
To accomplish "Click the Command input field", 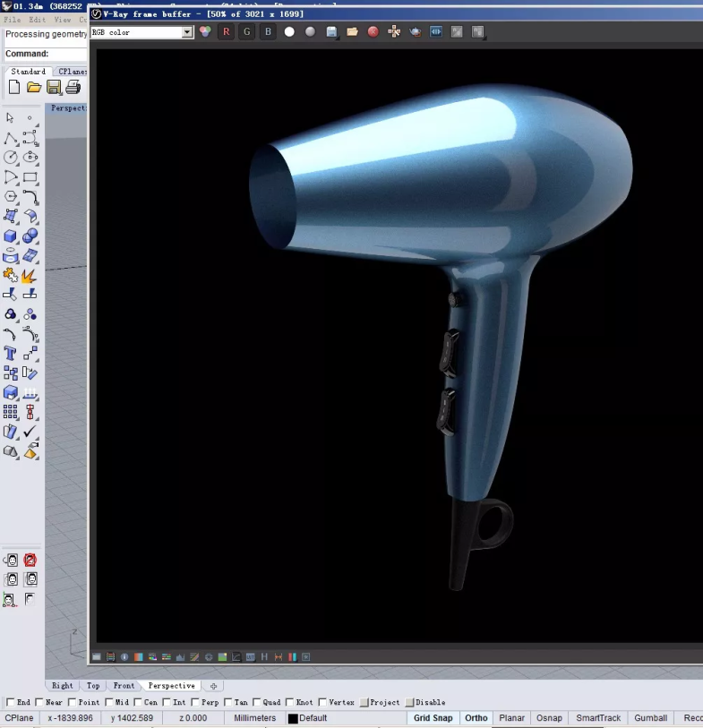I will click(68, 54).
